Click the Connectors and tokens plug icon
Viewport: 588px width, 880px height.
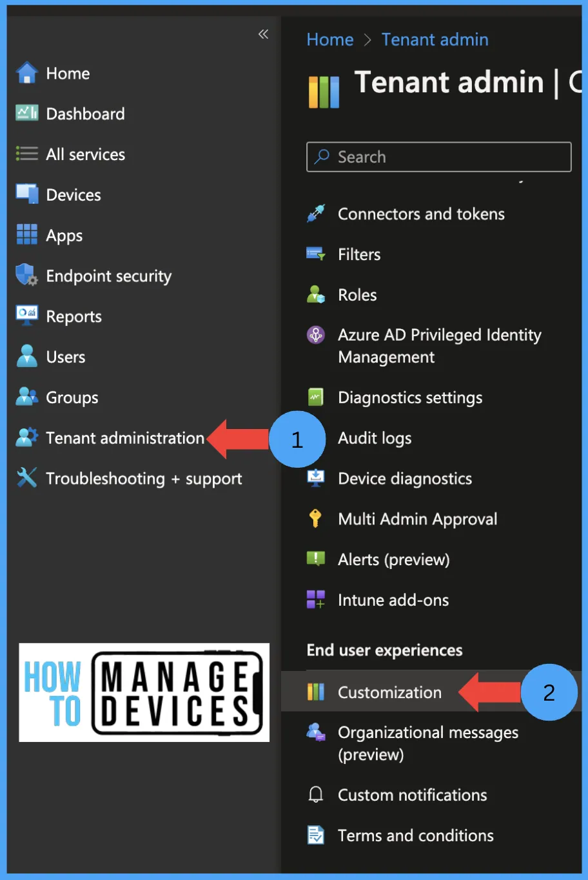click(x=316, y=214)
